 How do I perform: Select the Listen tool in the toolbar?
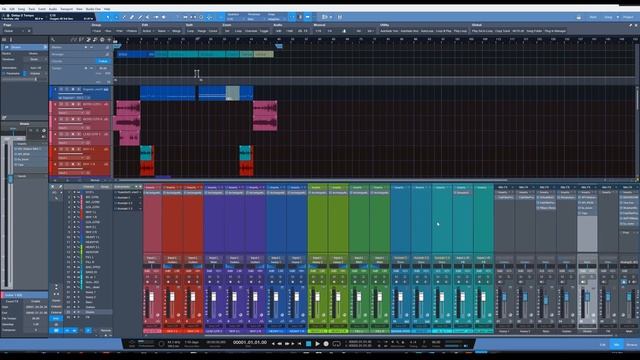pyautogui.click(x=164, y=17)
